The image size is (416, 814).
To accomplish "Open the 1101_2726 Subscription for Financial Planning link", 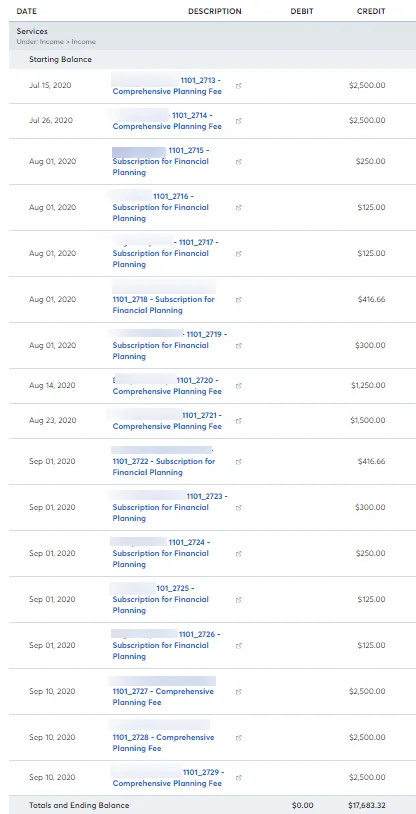I will 166,645.
